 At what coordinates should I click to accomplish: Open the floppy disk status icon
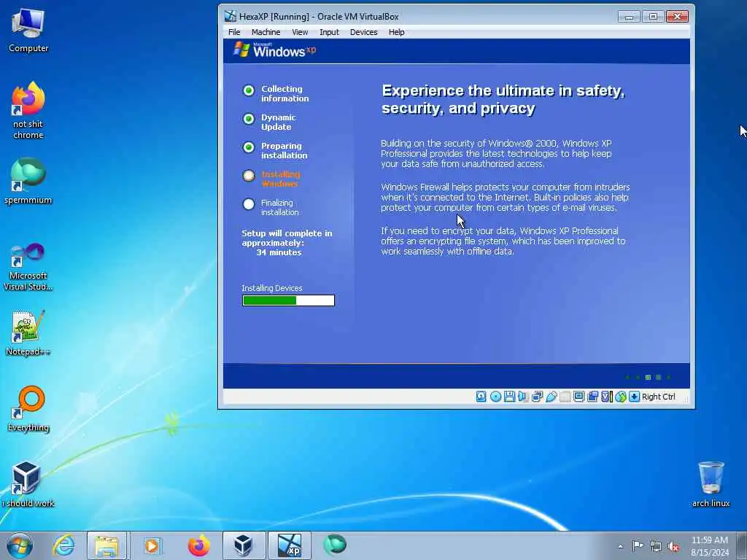click(509, 397)
